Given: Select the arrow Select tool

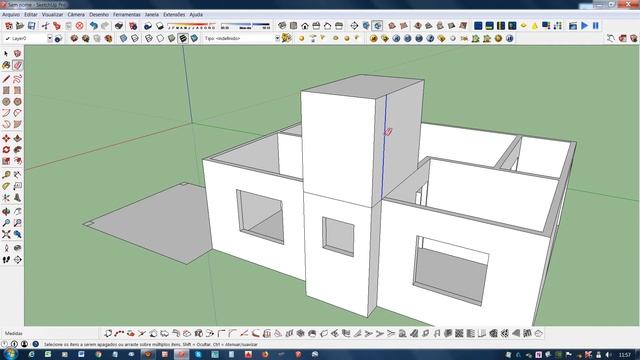Looking at the screenshot, I should click(x=6, y=54).
